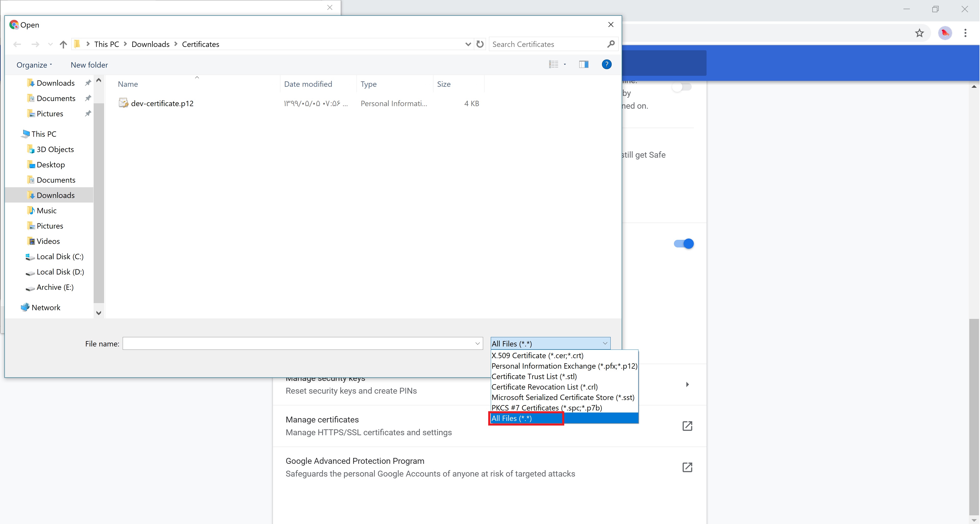Select pinned Pictures in Quick access
Screen dimensions: 980x524
coord(49,114)
